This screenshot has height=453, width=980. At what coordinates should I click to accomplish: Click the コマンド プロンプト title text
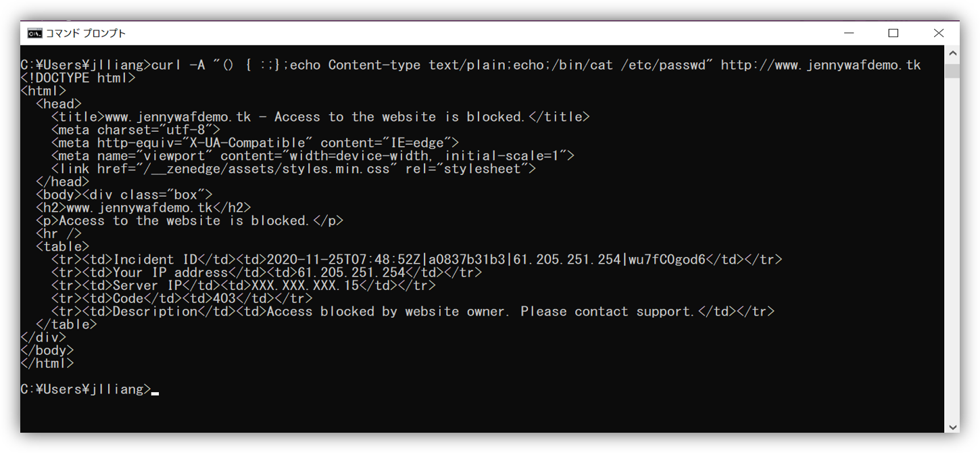coord(86,33)
